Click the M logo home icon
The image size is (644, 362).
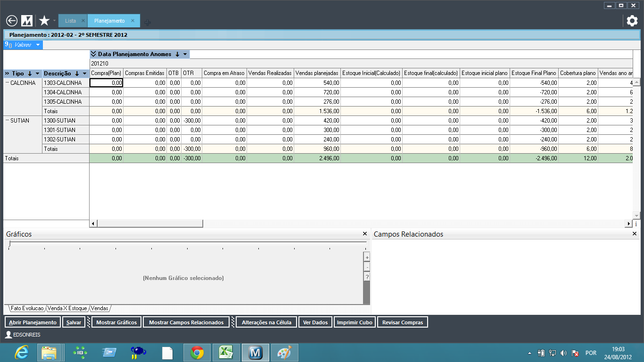pyautogui.click(x=27, y=21)
